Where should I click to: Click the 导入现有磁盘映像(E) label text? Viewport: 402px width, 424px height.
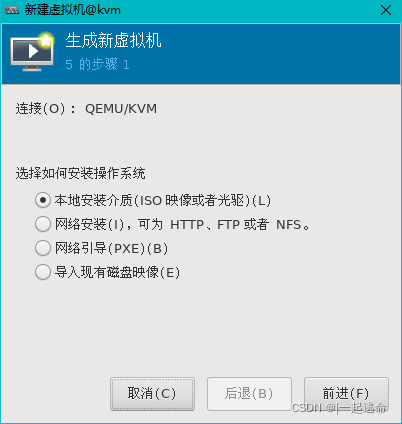pyautogui.click(x=117, y=272)
